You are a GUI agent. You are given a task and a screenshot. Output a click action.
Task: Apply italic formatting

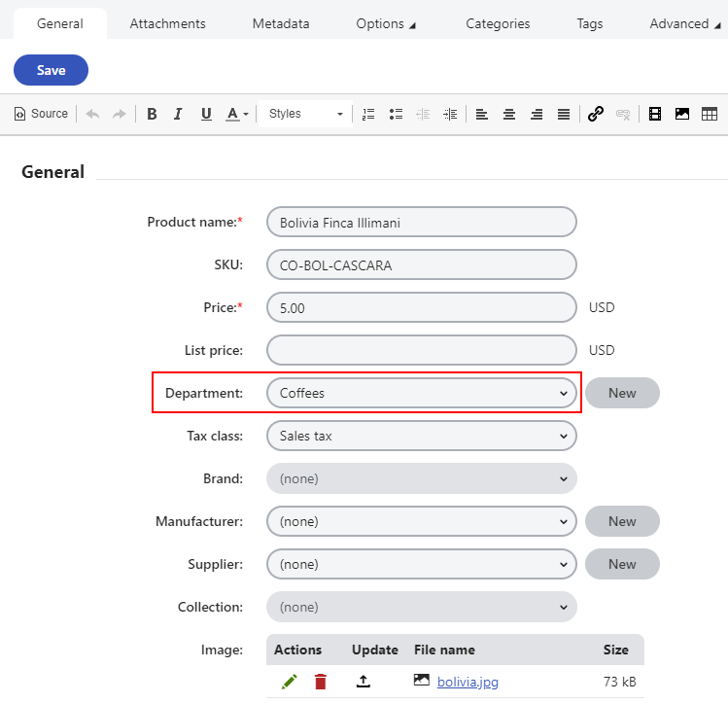point(178,114)
